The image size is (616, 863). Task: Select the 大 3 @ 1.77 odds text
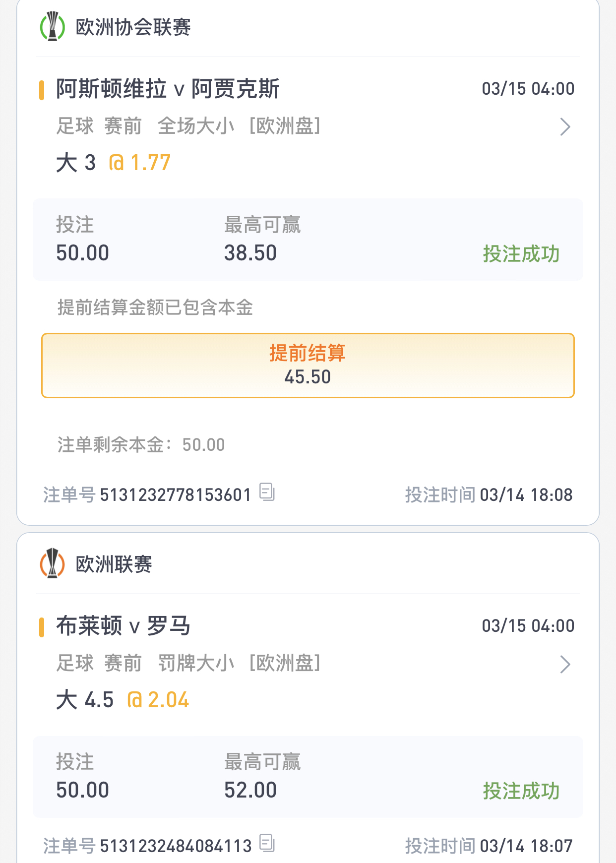point(113,163)
